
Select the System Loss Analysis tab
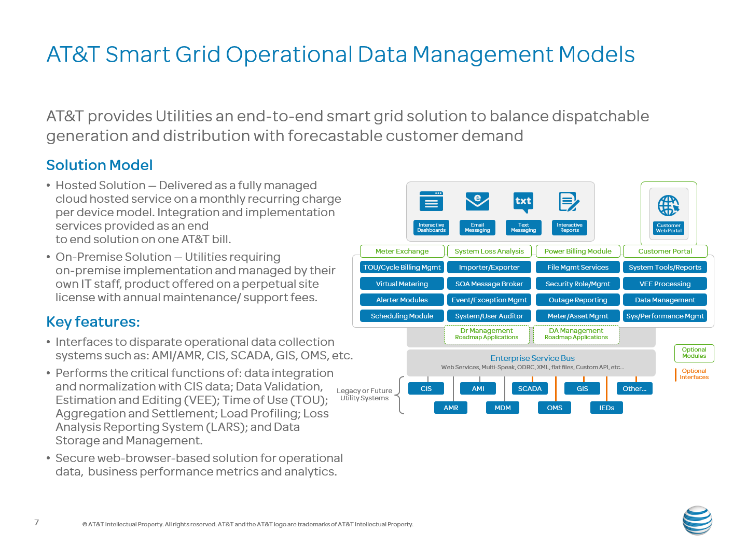(489, 251)
